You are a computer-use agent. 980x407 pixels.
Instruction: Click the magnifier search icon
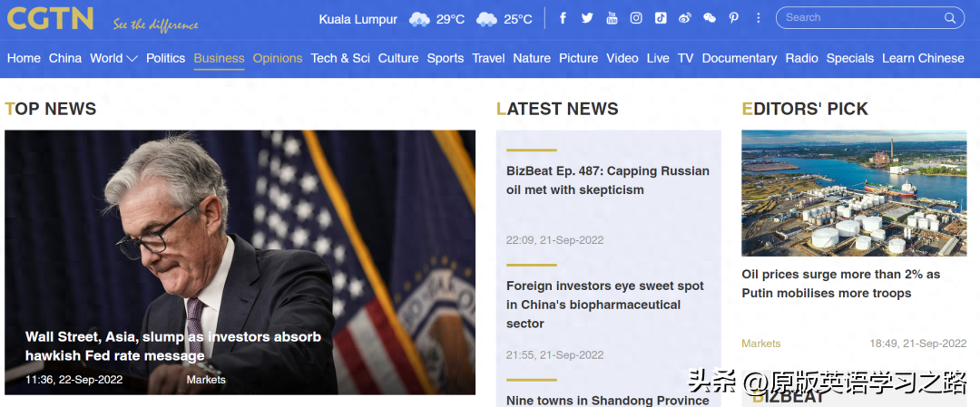tap(950, 18)
